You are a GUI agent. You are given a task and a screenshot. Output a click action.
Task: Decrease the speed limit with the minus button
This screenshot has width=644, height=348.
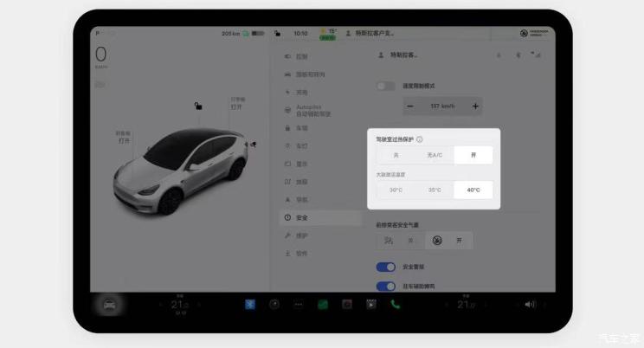click(x=410, y=106)
